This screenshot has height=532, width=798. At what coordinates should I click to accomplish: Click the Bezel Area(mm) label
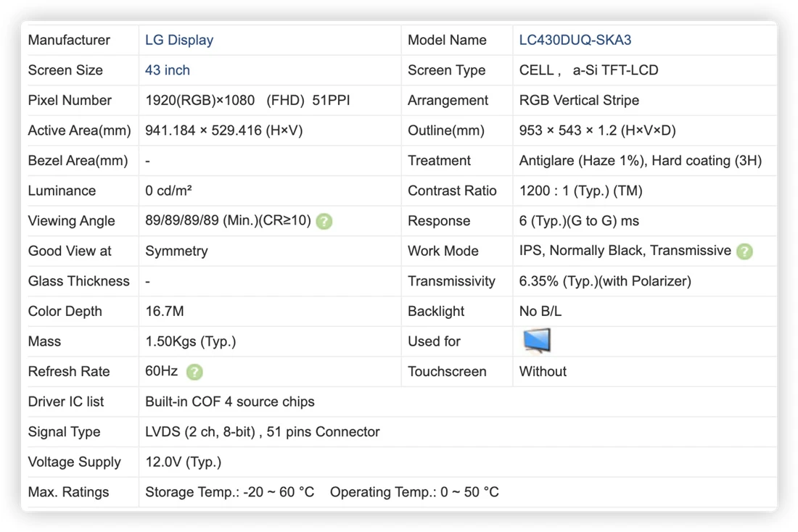tap(78, 161)
